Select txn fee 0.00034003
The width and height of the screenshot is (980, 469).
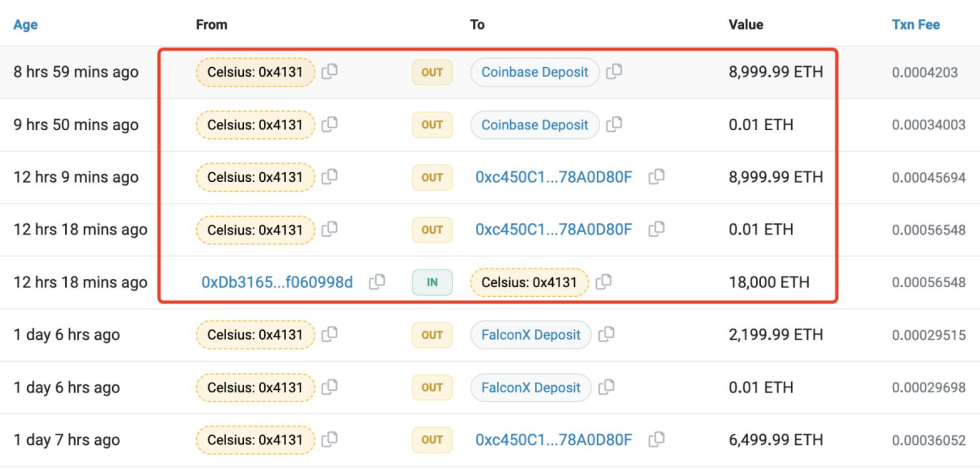929,124
